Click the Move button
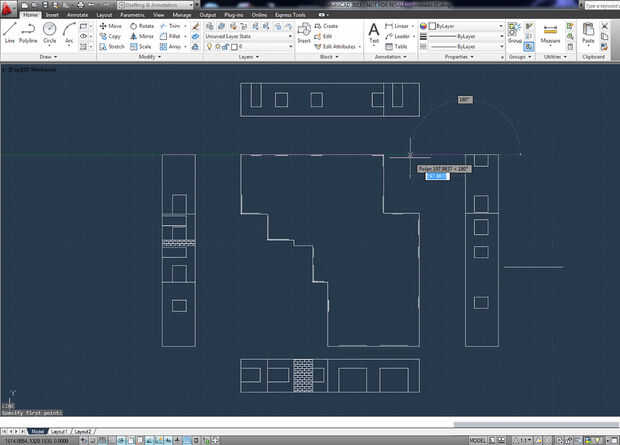This screenshot has height=445, width=620. [x=111, y=26]
